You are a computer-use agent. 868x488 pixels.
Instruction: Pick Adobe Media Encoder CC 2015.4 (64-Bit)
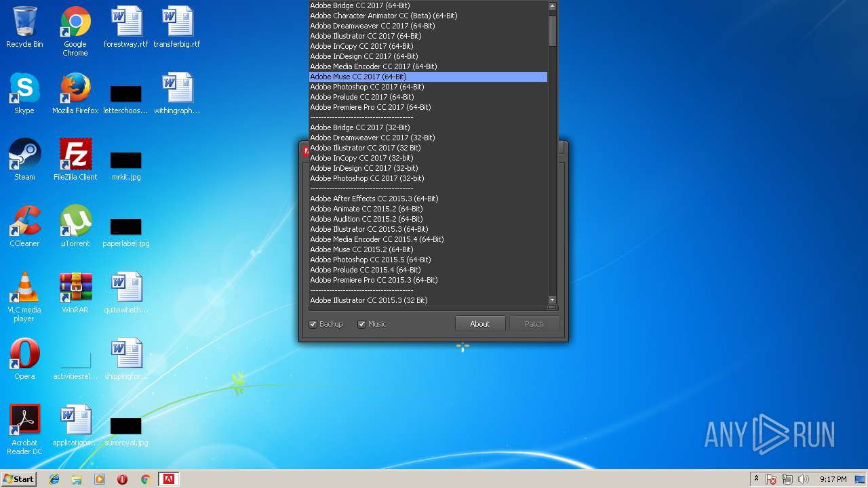pos(428,239)
